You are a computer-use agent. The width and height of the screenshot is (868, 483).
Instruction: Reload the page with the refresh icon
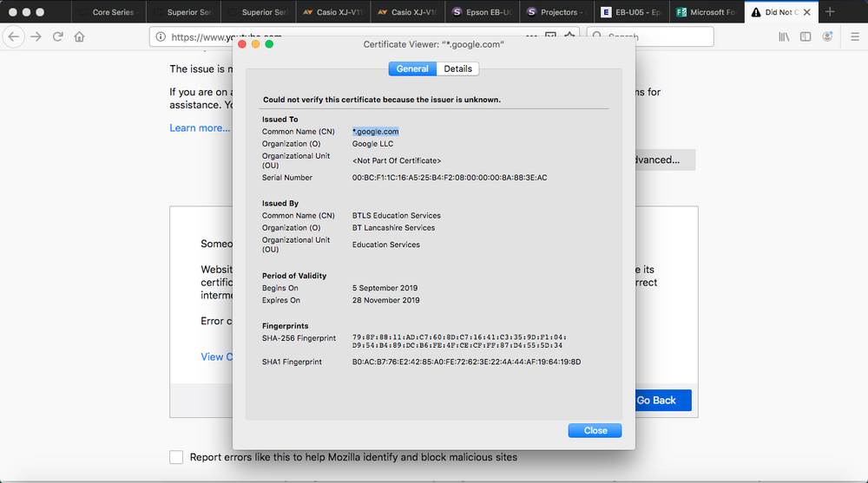(57, 37)
